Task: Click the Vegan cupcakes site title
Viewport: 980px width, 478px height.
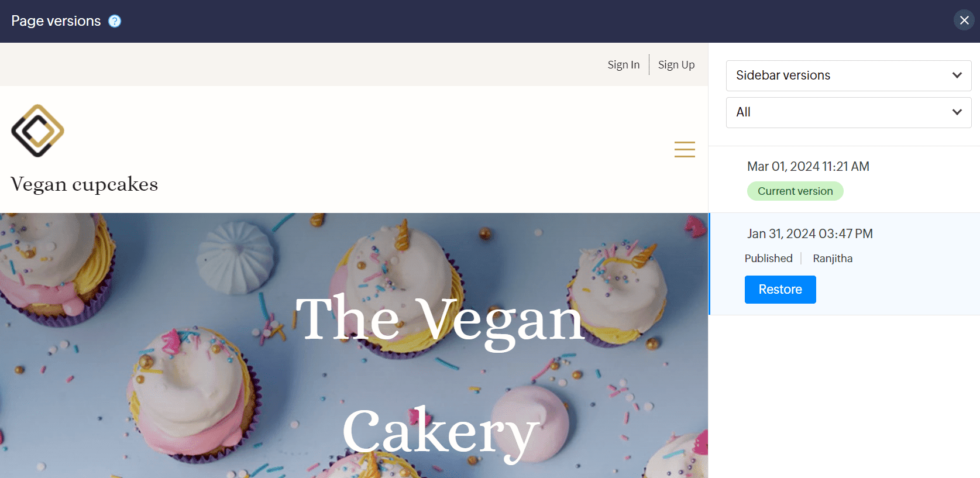Action: click(84, 184)
